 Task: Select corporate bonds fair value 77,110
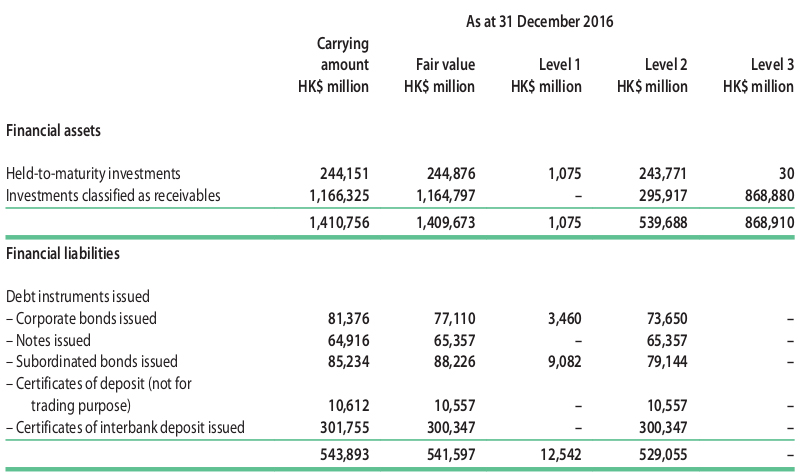coord(455,319)
